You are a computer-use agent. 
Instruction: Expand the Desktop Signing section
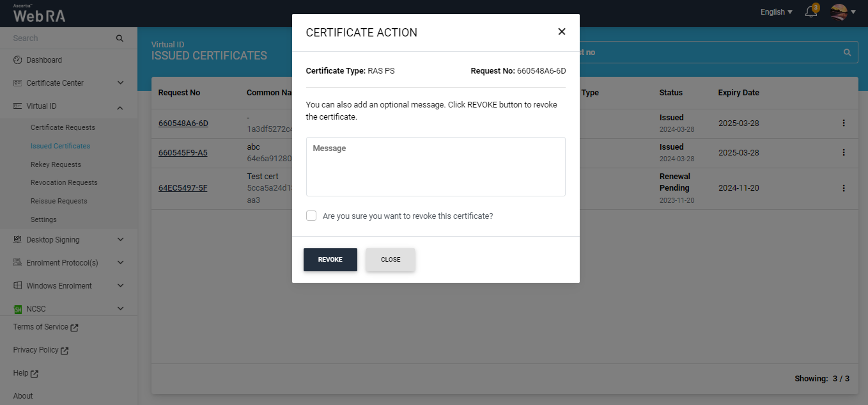coord(120,240)
